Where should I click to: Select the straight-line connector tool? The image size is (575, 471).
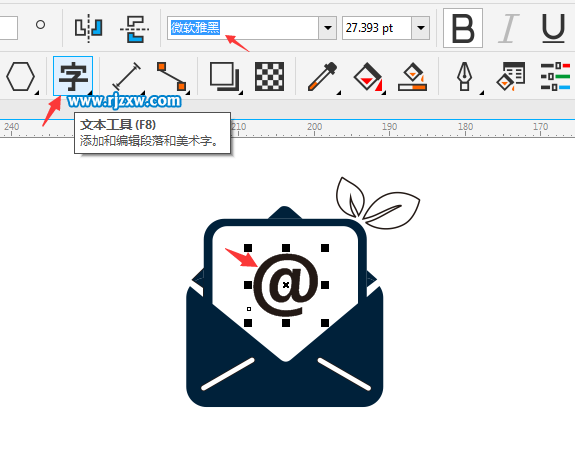[x=172, y=76]
